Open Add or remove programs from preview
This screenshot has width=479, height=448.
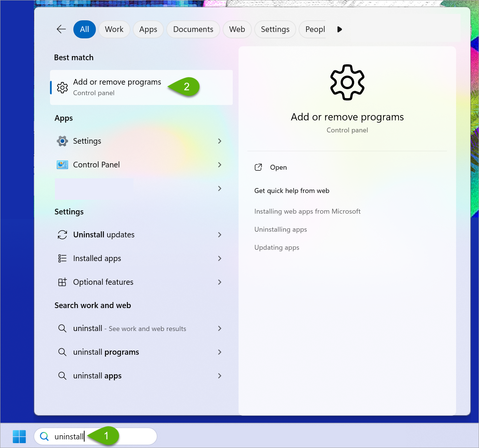tap(278, 167)
